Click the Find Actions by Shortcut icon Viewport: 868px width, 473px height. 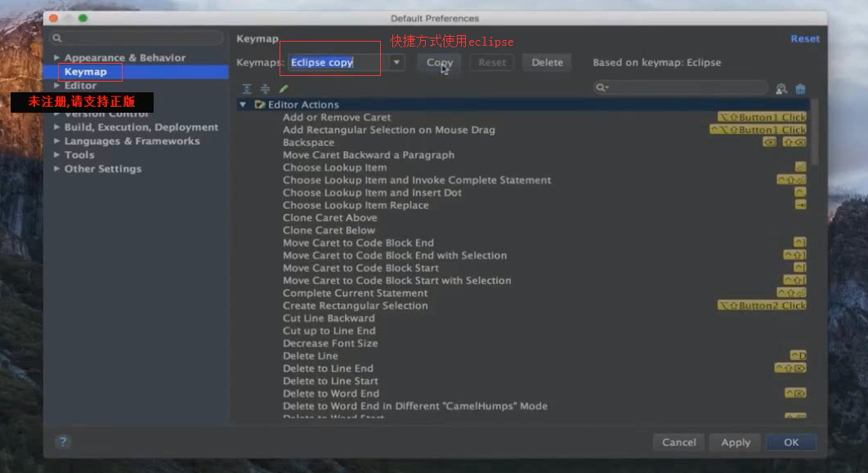pos(781,88)
